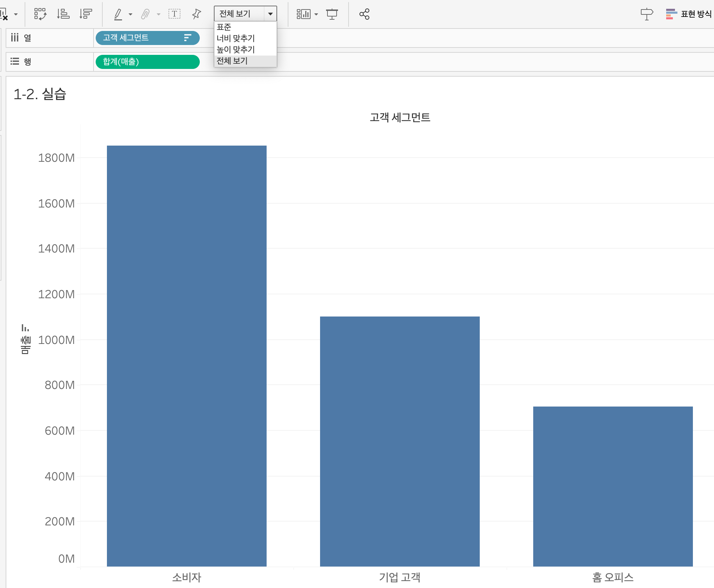Viewport: 714px width, 588px height.
Task: Choose 높이 맞추기 in the fit menu
Action: coord(235,50)
